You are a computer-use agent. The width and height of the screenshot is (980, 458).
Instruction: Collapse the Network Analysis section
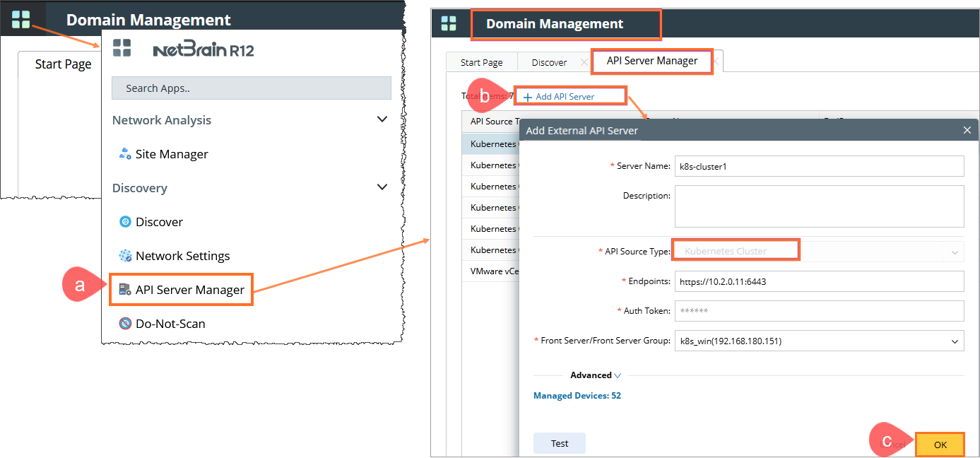coord(382,119)
